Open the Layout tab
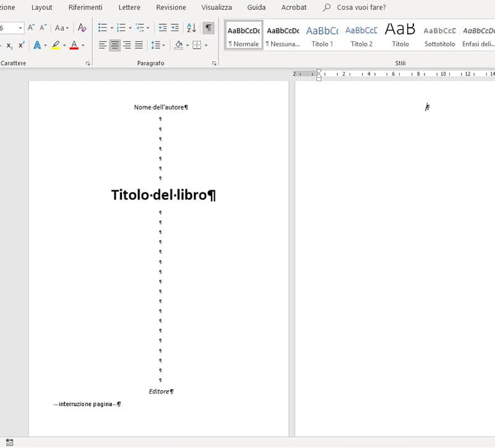Image resolution: width=495 pixels, height=448 pixels. click(41, 7)
